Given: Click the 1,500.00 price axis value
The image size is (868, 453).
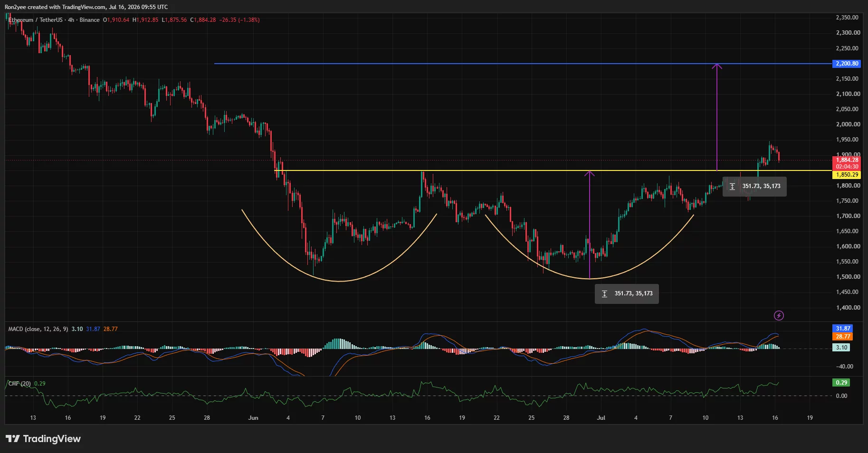Looking at the screenshot, I should tap(848, 277).
